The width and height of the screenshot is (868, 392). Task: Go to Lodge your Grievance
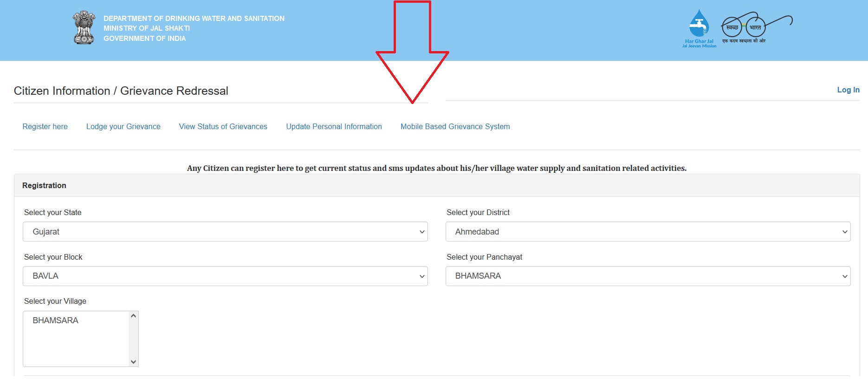tap(123, 126)
